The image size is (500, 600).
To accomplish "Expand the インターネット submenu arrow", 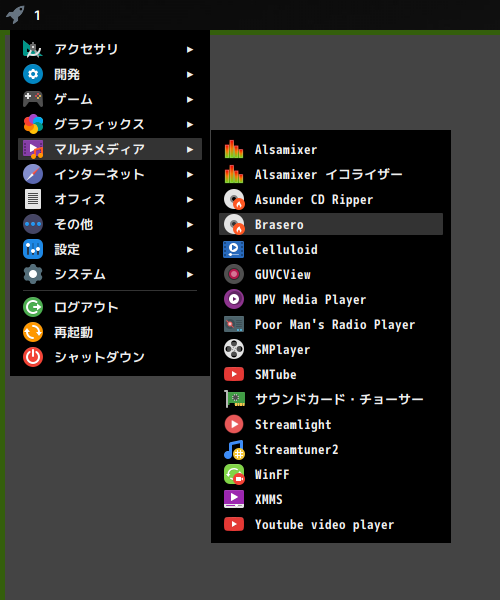I will (190, 174).
